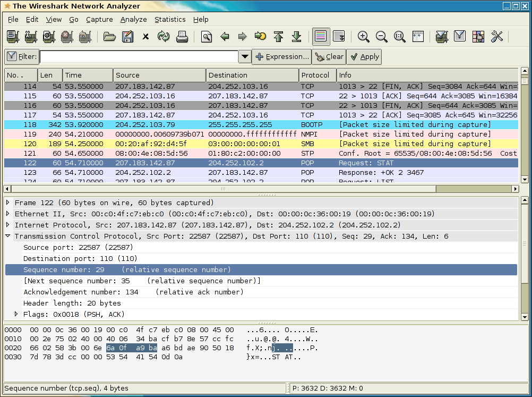Image resolution: width=532 pixels, height=397 pixels.
Task: Open the Capture Options dialog icon
Action: pyautogui.click(x=30, y=37)
